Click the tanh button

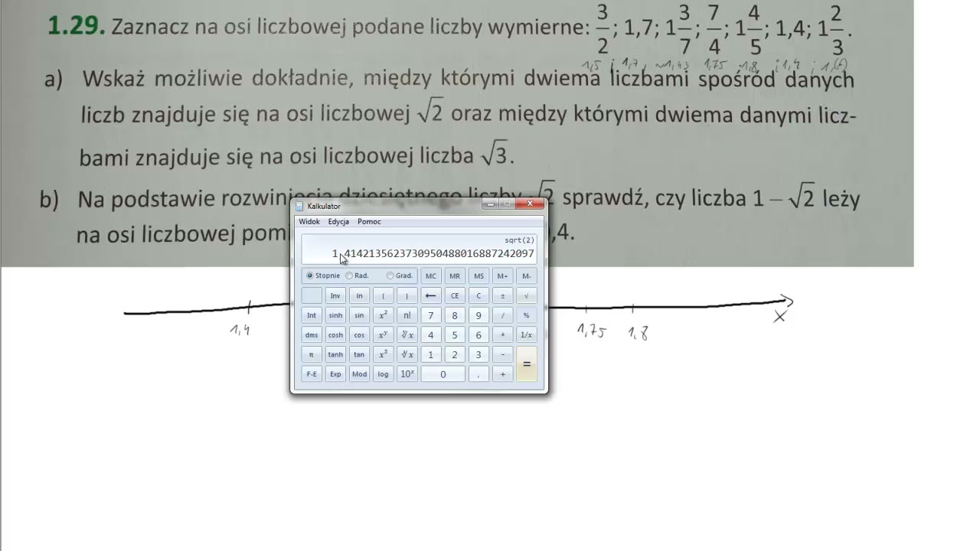[335, 354]
